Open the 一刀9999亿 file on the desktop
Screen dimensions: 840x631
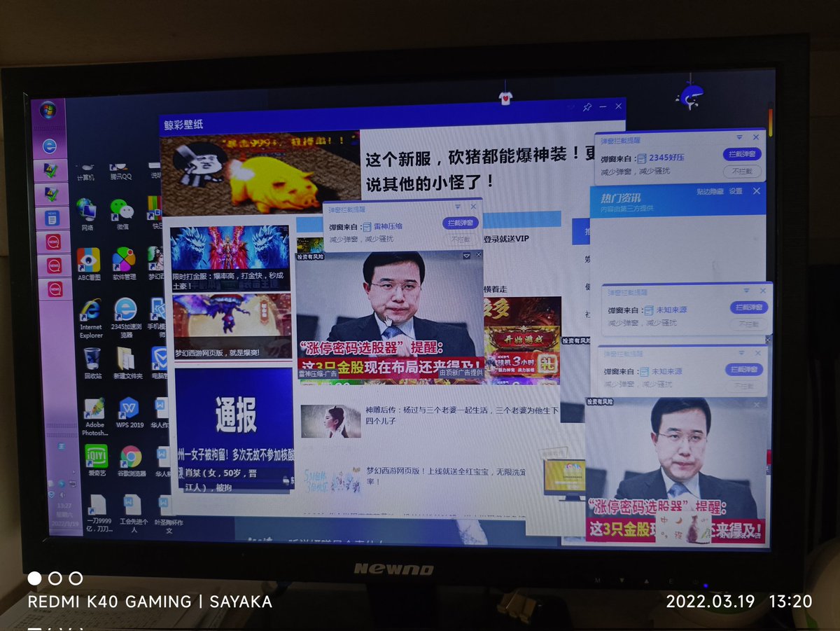[x=99, y=514]
